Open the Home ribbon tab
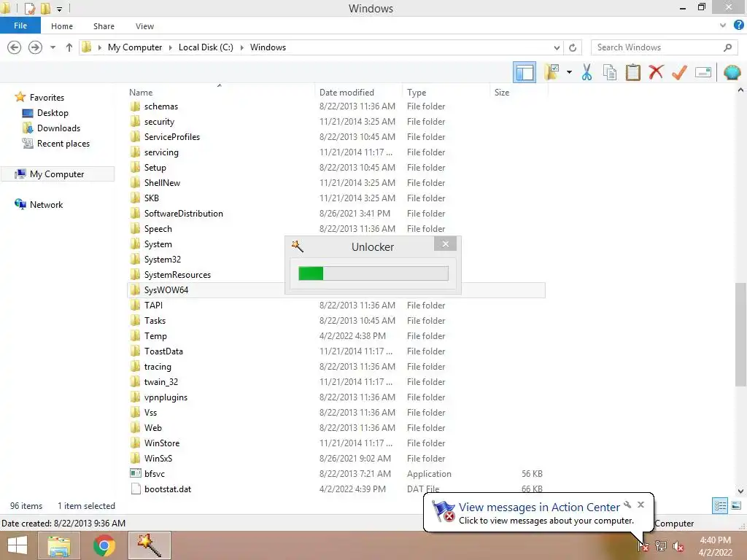Screen dimensions: 747x560 point(62,26)
